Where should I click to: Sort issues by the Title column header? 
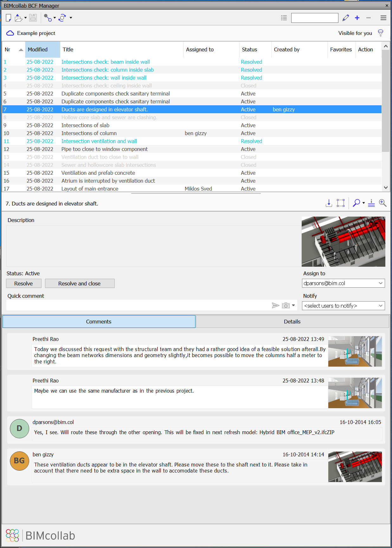(122, 49)
